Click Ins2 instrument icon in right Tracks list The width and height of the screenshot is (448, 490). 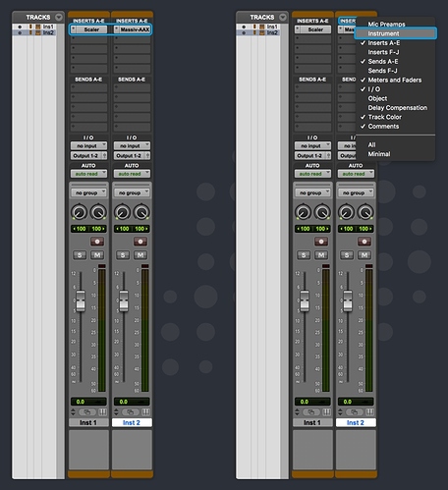coord(262,32)
